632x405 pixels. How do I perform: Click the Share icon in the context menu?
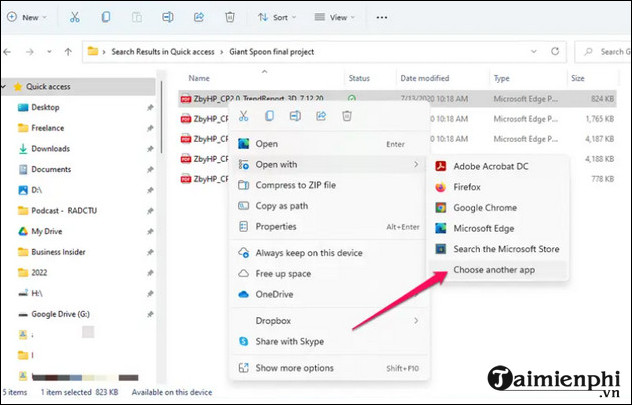point(321,116)
